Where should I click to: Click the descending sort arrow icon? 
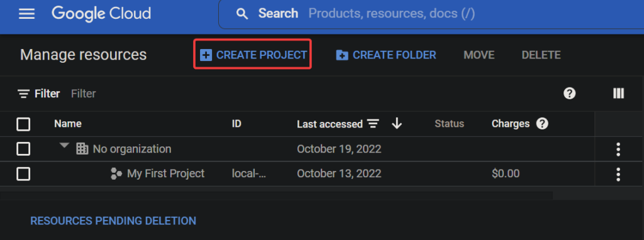(x=397, y=123)
